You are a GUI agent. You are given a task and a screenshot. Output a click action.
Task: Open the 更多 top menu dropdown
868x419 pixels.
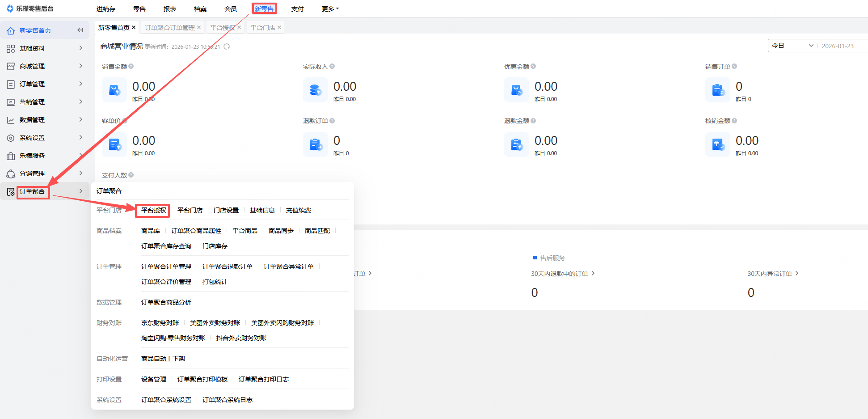pyautogui.click(x=330, y=9)
